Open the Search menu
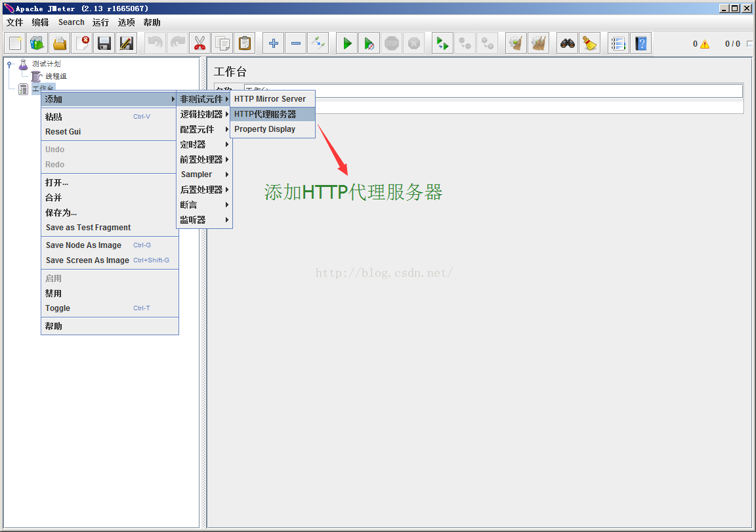The width and height of the screenshot is (756, 532). (x=72, y=22)
